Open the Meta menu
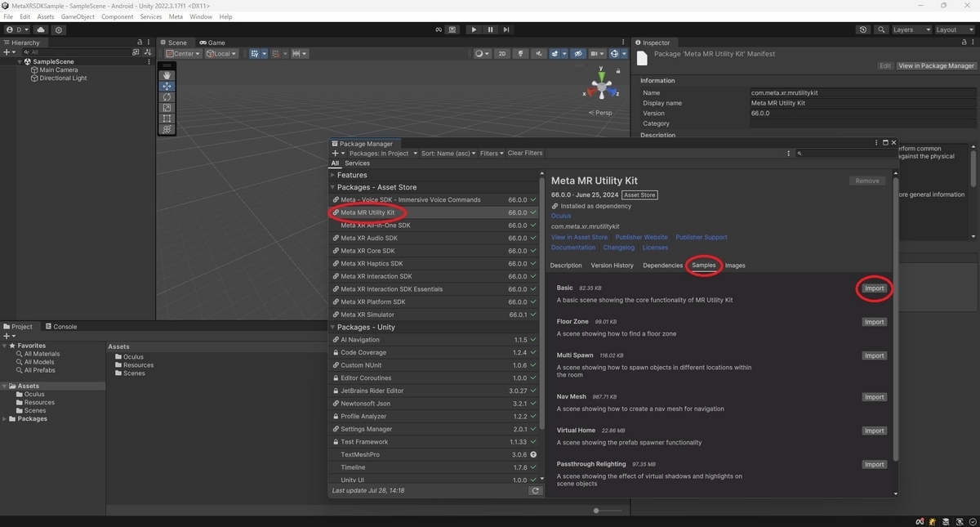 click(176, 16)
